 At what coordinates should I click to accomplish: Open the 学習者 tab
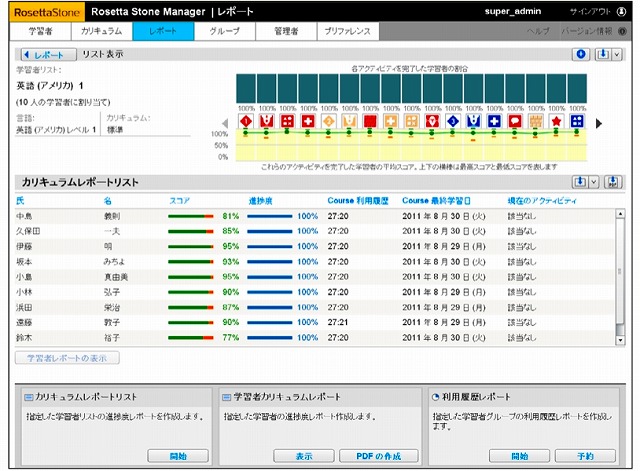pyautogui.click(x=40, y=31)
